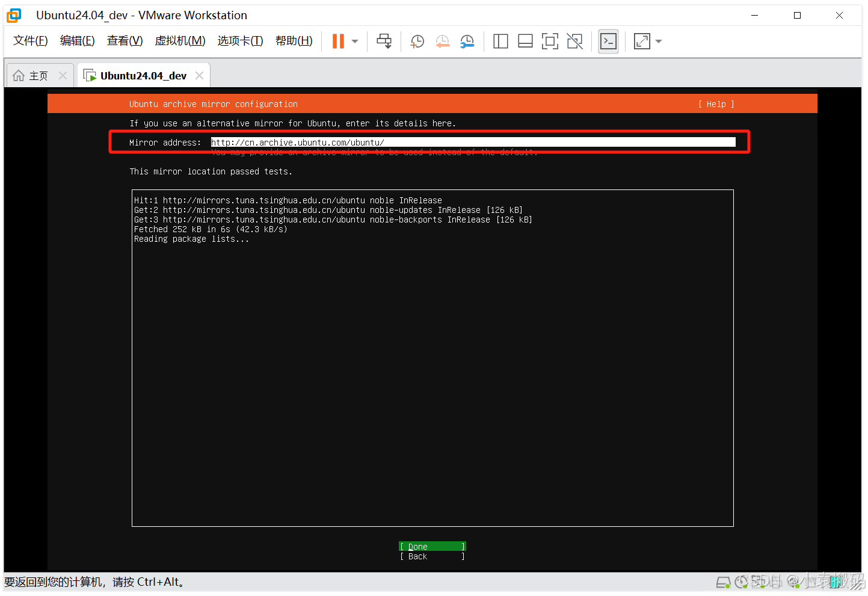Take a snapshot of the VM
This screenshot has width=868, height=596.
pyautogui.click(x=417, y=41)
